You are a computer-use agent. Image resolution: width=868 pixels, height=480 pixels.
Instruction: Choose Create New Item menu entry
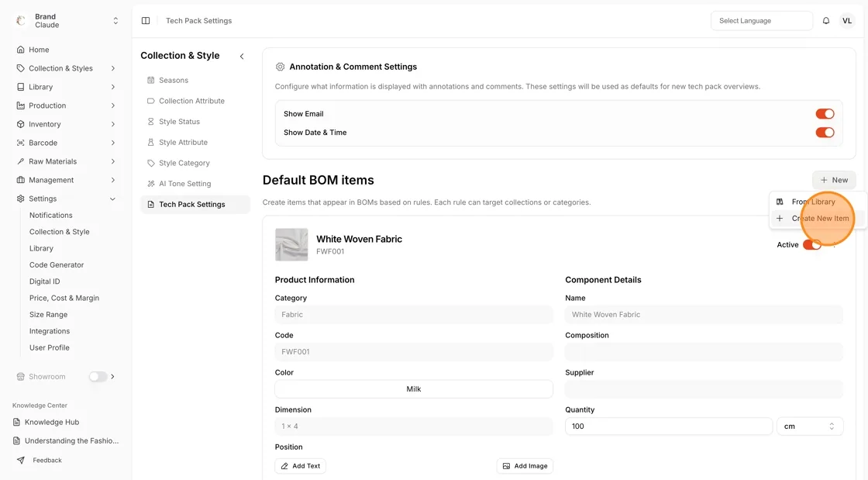pos(818,219)
